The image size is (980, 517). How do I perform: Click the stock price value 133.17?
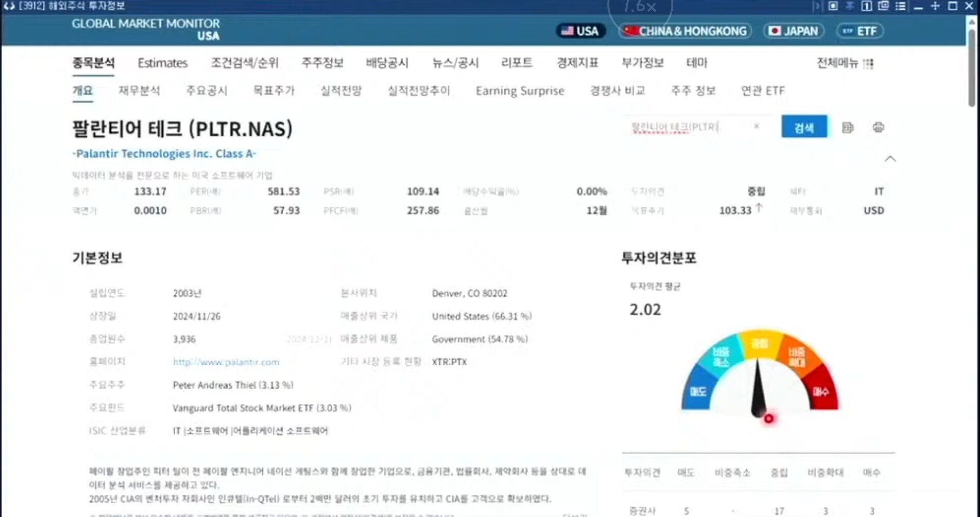[x=150, y=192]
